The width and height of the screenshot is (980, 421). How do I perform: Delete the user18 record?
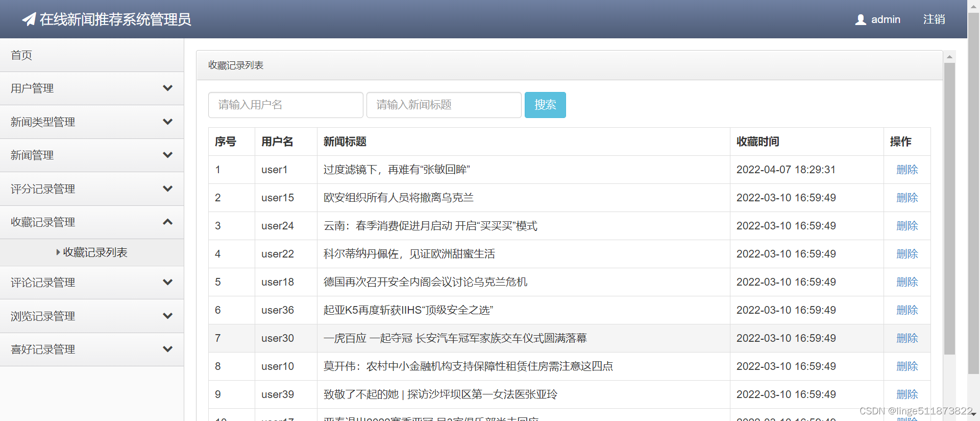pyautogui.click(x=907, y=282)
